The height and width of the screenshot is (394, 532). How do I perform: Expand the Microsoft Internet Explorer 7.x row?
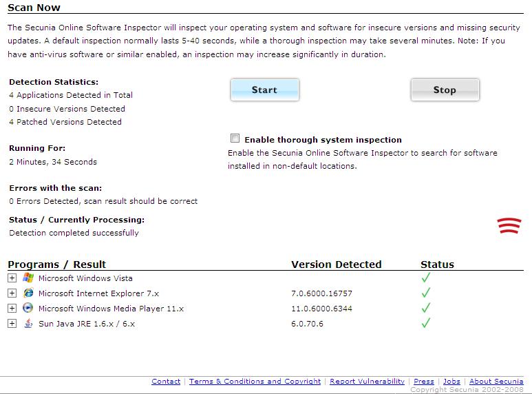12,293
